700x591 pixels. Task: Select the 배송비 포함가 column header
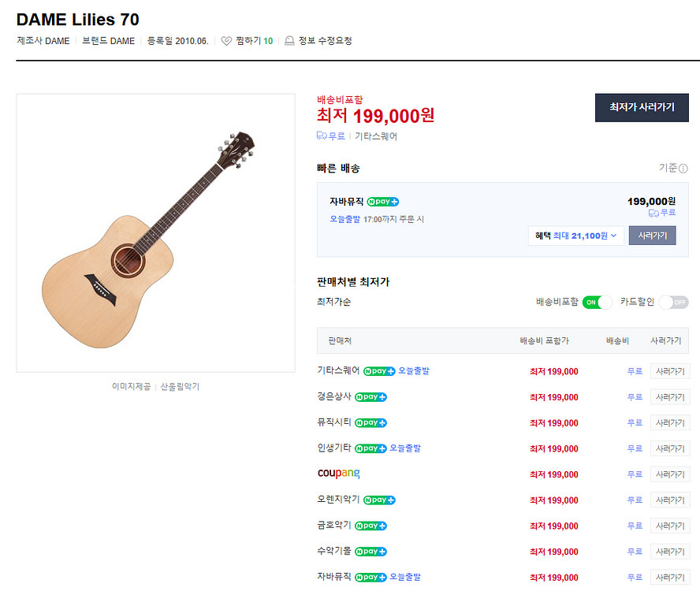pyautogui.click(x=543, y=340)
